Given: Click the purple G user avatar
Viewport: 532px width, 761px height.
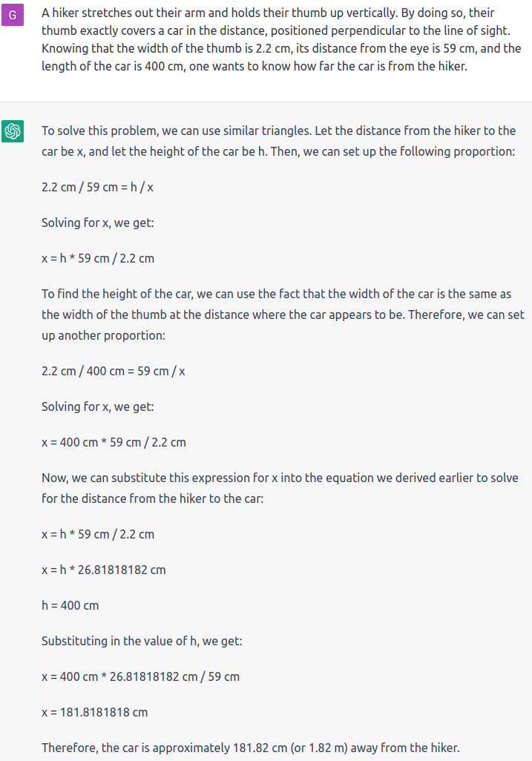Looking at the screenshot, I should pos(13,15).
